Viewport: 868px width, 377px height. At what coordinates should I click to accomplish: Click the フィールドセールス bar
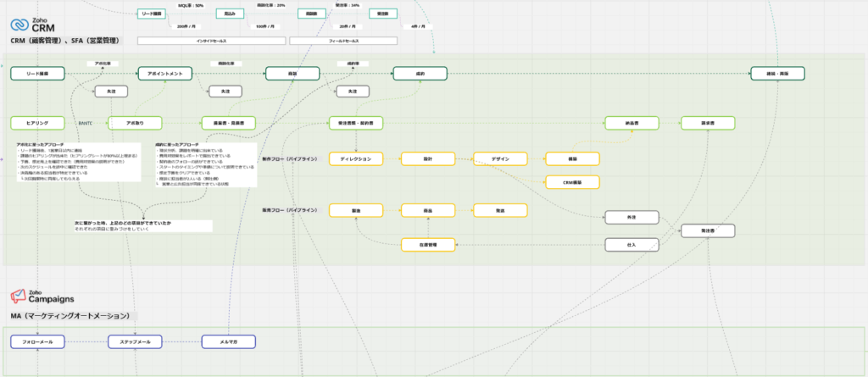pos(343,41)
